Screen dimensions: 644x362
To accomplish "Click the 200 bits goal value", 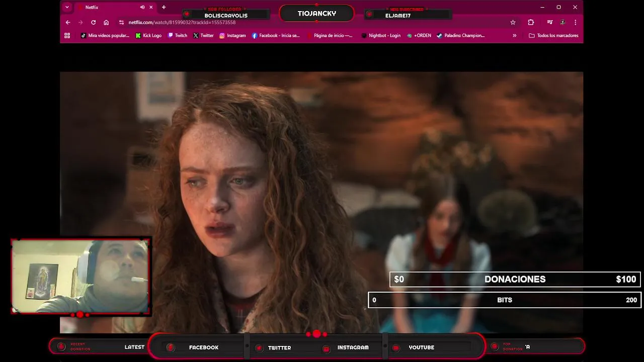I will [x=631, y=300].
